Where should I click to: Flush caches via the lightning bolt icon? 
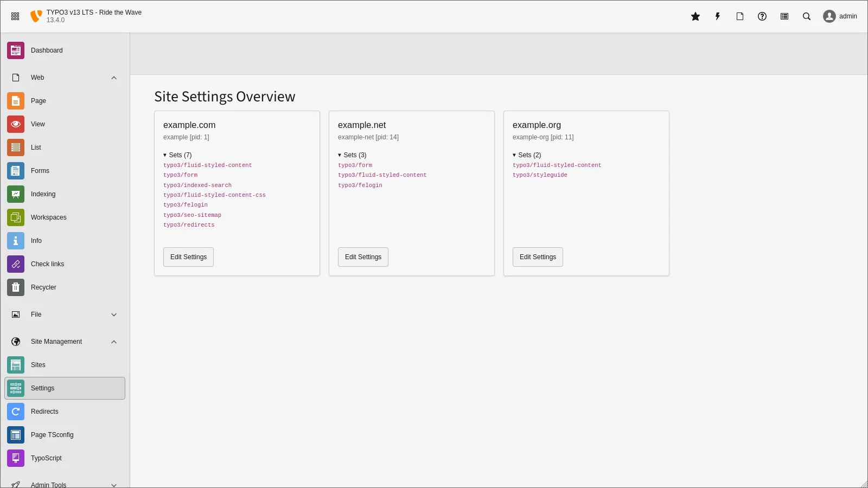pos(717,16)
